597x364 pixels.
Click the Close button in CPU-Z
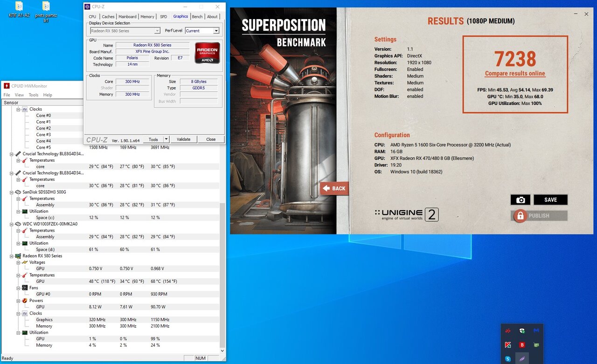(x=211, y=139)
